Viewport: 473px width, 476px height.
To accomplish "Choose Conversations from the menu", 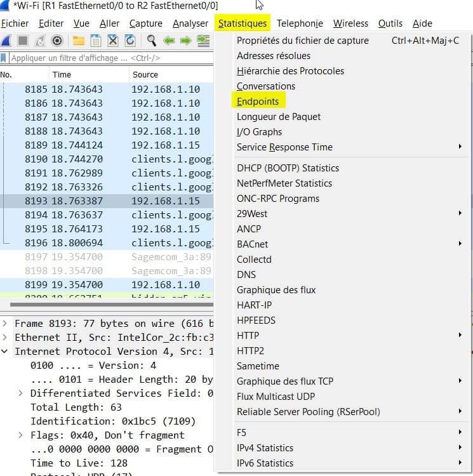I will pyautogui.click(x=266, y=86).
